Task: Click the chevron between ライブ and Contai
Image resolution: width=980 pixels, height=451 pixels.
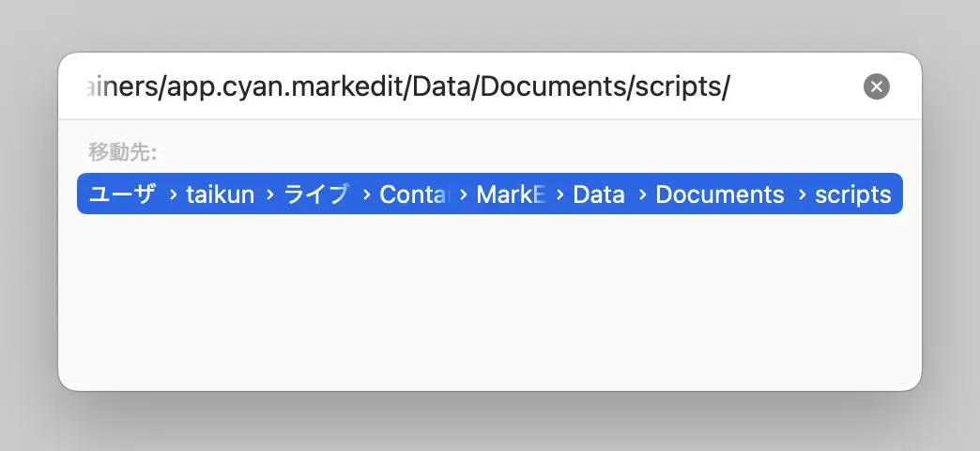Action: [x=367, y=194]
